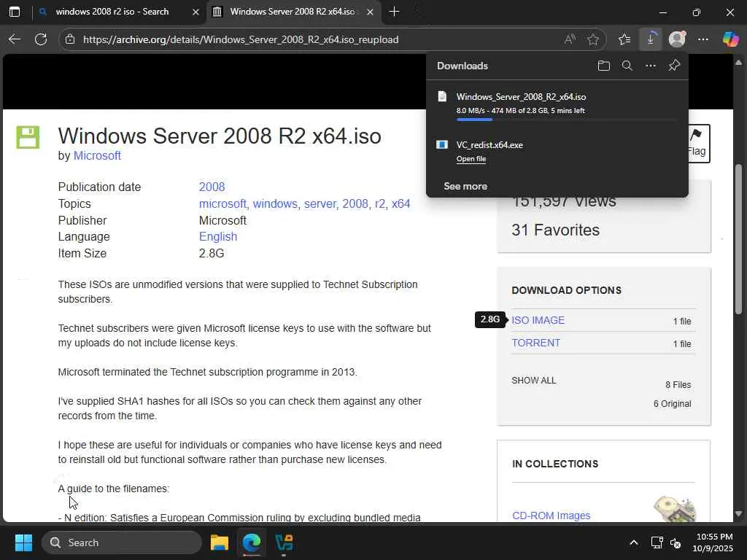Click the 31 Favorites count

click(555, 230)
